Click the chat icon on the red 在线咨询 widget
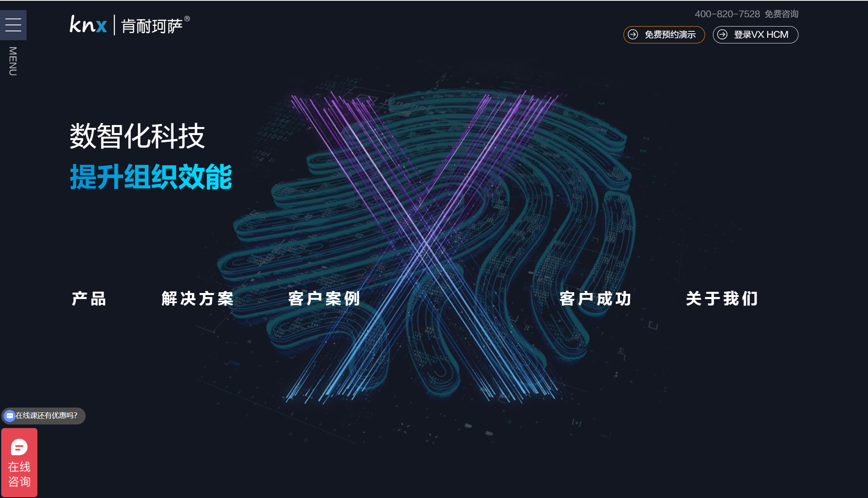The width and height of the screenshot is (868, 498). tap(19, 447)
